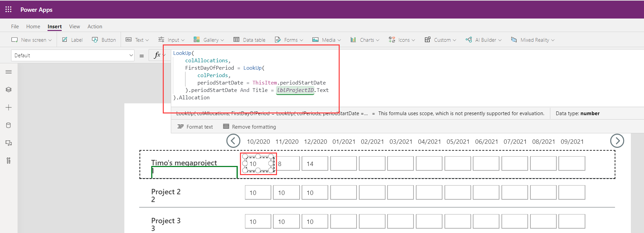Switch to the Action tab
This screenshot has width=644, height=233.
[x=95, y=26]
